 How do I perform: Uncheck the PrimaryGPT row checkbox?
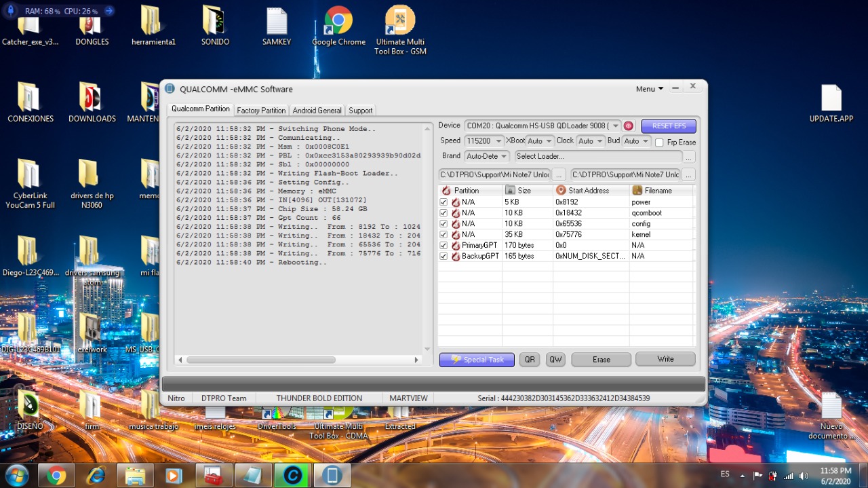coord(443,246)
